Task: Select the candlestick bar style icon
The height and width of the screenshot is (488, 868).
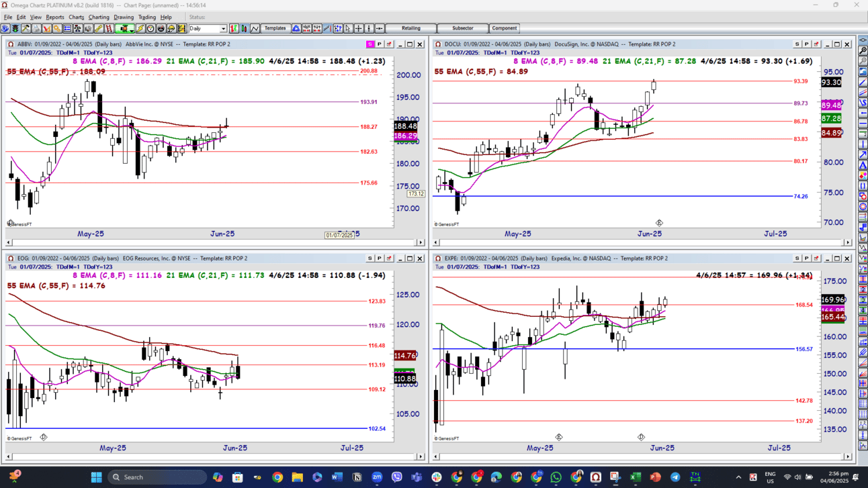Action: coord(244,28)
